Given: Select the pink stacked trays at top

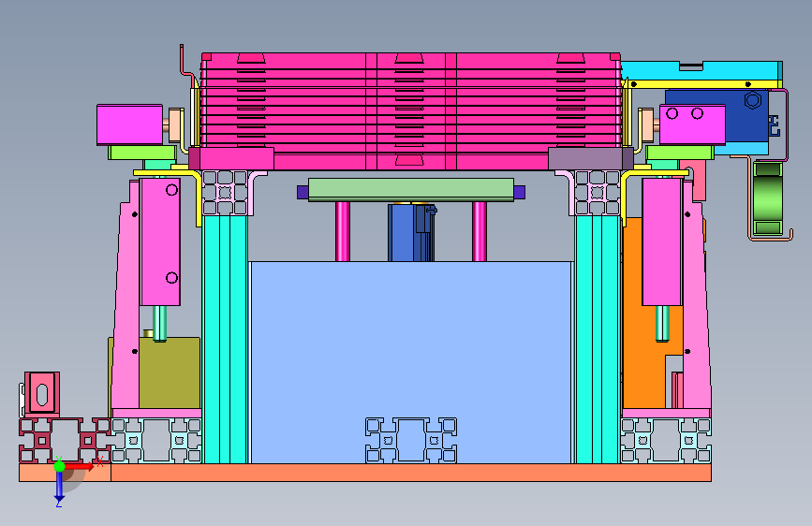Looking at the screenshot, I should pyautogui.click(x=410, y=110).
